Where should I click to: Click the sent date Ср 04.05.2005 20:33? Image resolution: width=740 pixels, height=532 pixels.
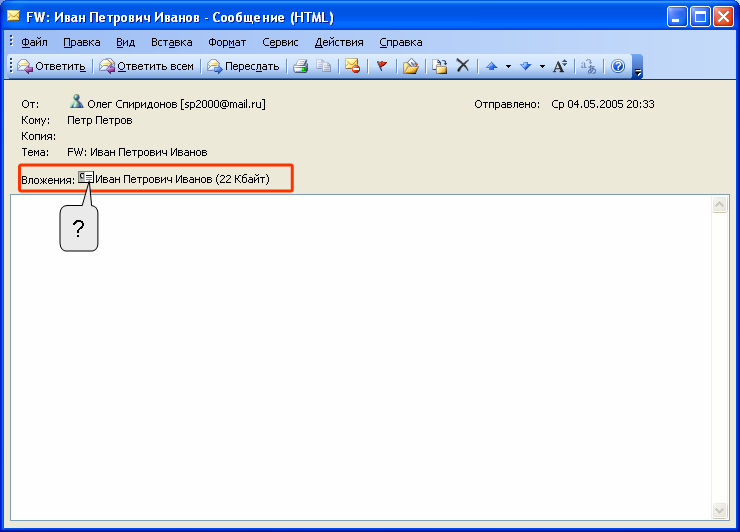tap(603, 104)
